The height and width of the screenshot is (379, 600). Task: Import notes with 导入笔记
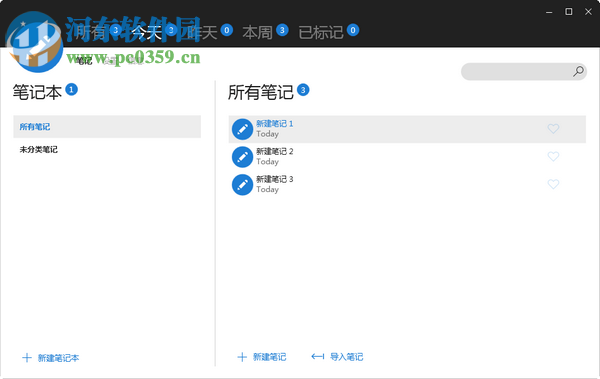tap(337, 357)
